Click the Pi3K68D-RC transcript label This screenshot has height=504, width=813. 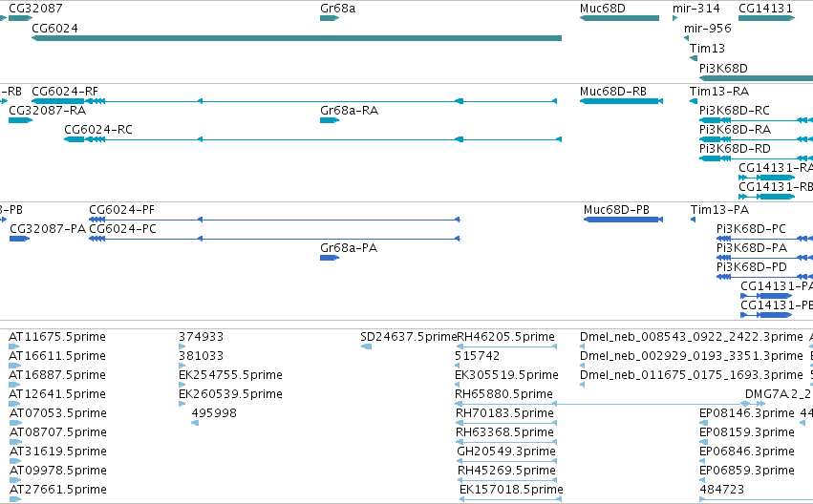coord(735,111)
